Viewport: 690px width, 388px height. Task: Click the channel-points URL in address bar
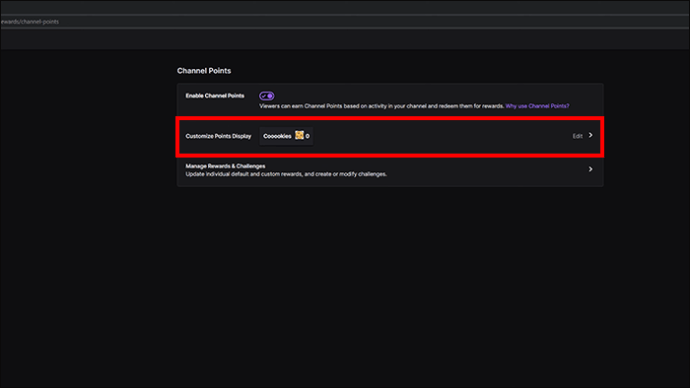pos(29,22)
